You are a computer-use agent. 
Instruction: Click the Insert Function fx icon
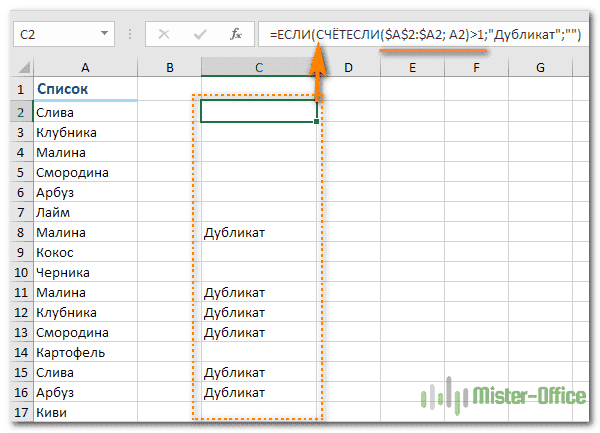[x=236, y=33]
